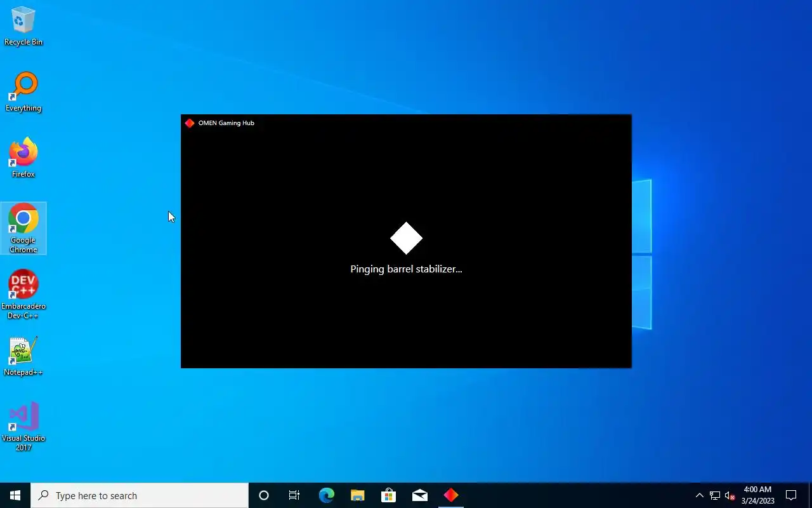812x508 pixels.
Task: Open Mail app from the taskbar
Action: 420,495
